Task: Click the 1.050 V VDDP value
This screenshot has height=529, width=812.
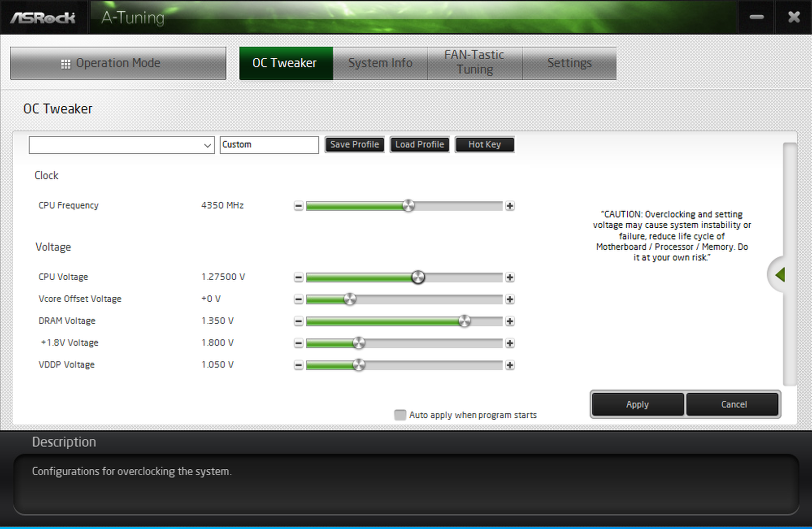Action: click(218, 365)
